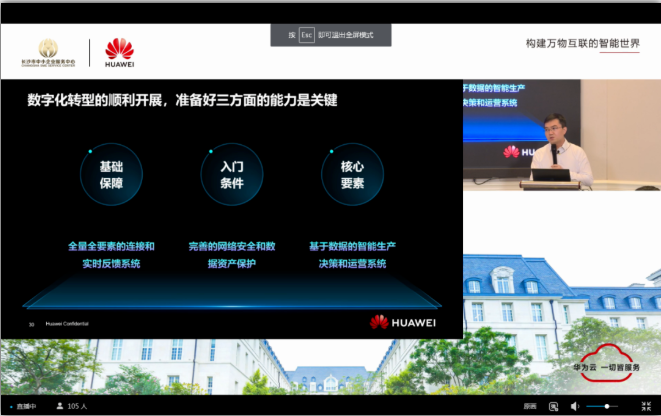Click the 构建万物互联的智能世界 header text

click(583, 43)
